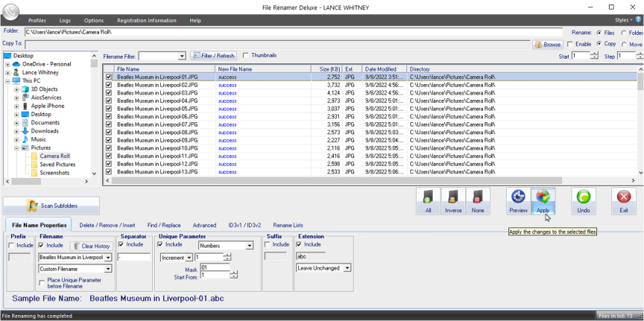Uncheck Beatles Museum in Liverpool-03.JPG row checkbox

tap(108, 93)
